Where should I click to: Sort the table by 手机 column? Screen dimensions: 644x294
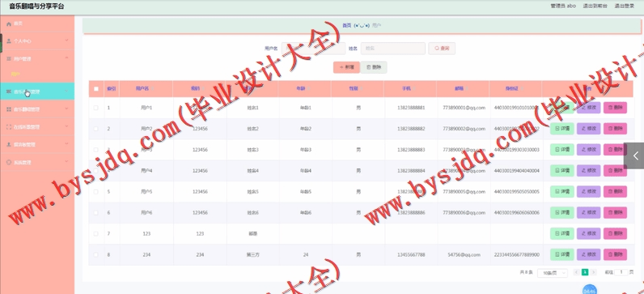tap(413, 89)
